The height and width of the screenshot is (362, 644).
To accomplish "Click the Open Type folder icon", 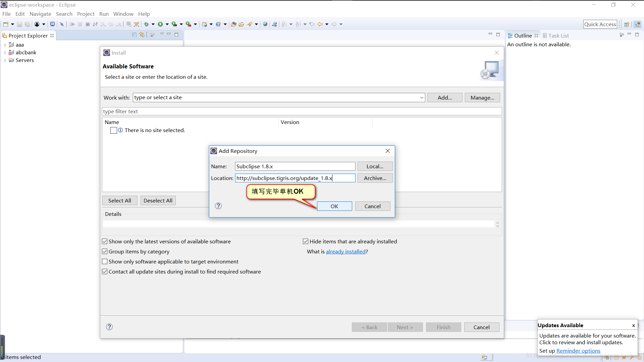I will (x=234, y=24).
